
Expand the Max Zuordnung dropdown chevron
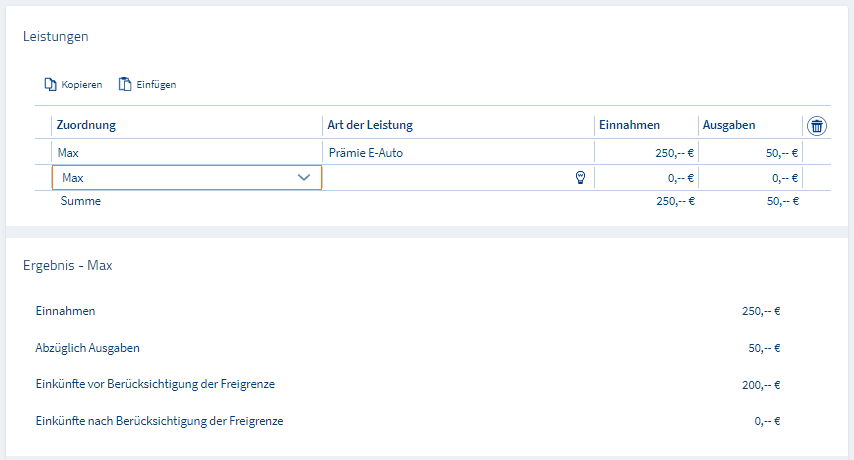[304, 177]
